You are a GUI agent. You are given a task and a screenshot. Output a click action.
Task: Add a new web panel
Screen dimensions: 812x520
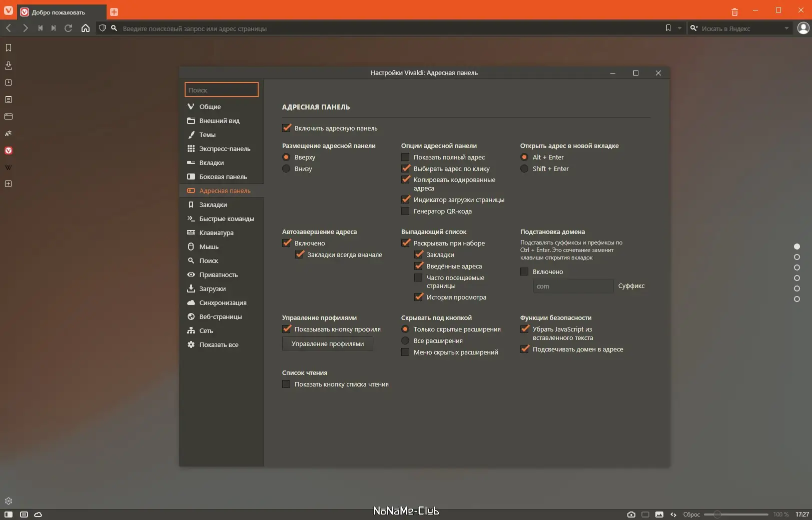click(9, 184)
